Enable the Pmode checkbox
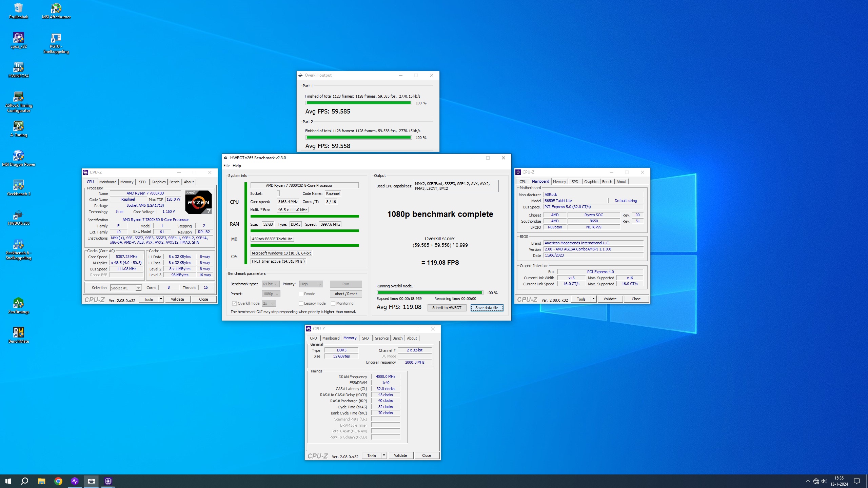Screen dimensions: 868x488 301,294
